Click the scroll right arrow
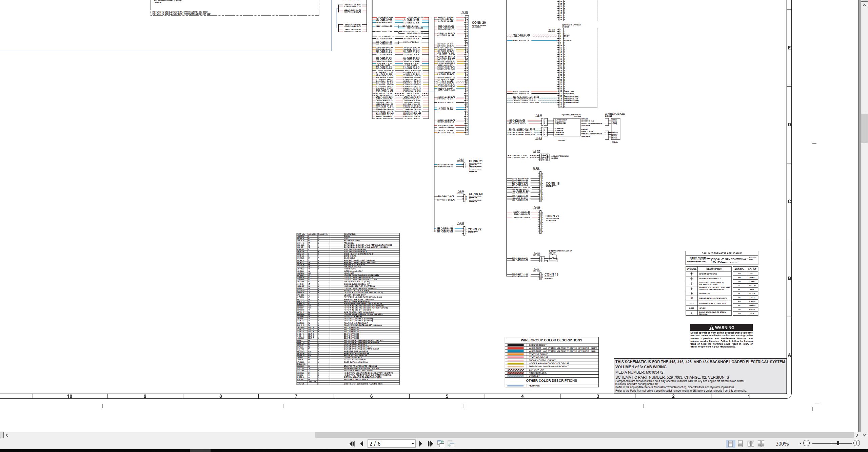Image resolution: width=868 pixels, height=452 pixels. click(x=857, y=435)
